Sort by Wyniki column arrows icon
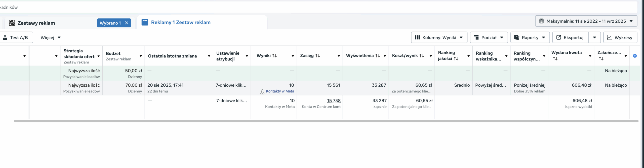This screenshot has height=168, width=644. point(274,56)
